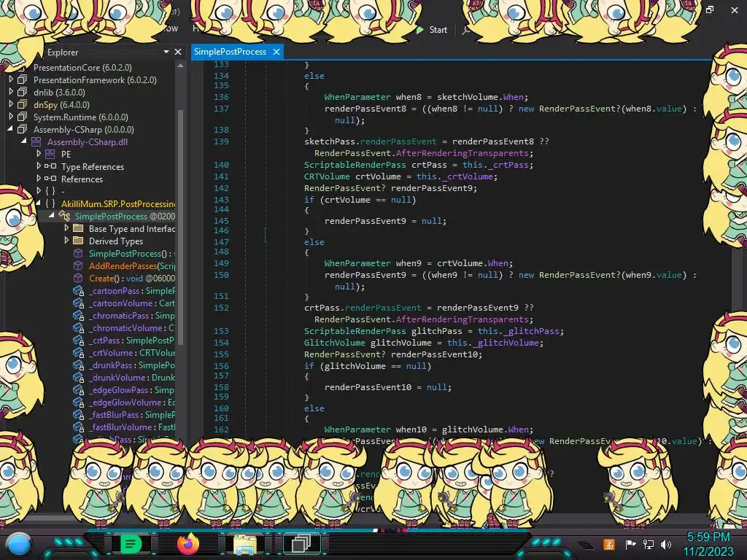The image size is (747, 560).
Task: Select the _edgeGlowVolume field
Action: [x=131, y=402]
